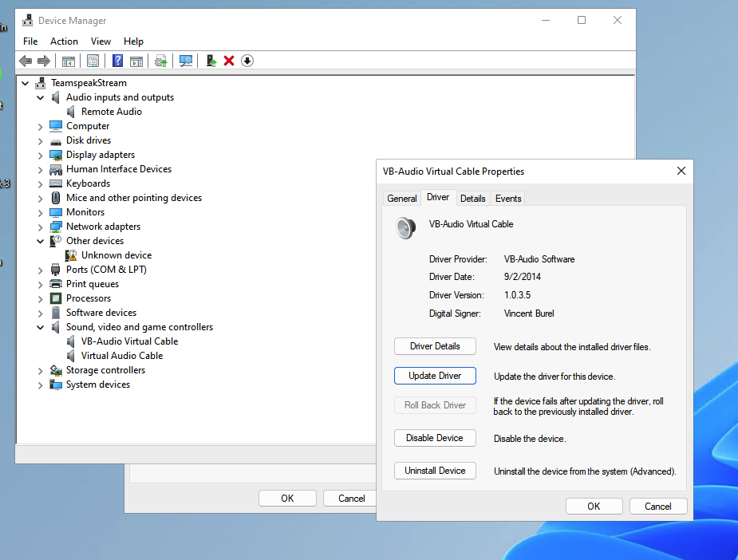Open the Help menu
The image size is (738, 560).
pos(134,41)
